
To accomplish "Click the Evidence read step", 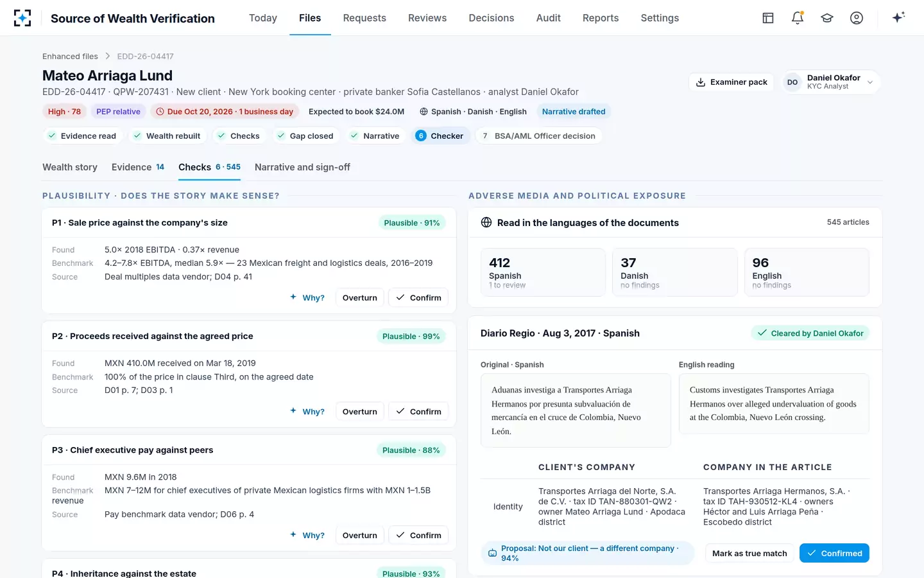I will point(81,136).
